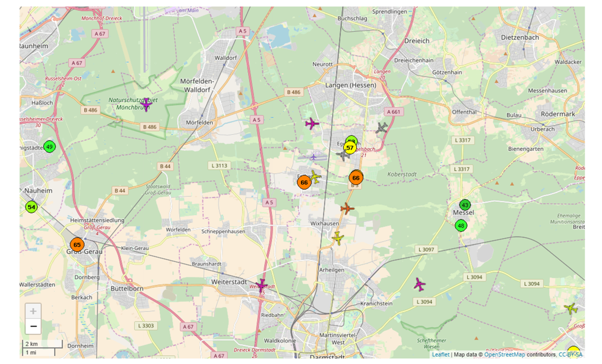Click the zoom in plus button

coord(33,311)
